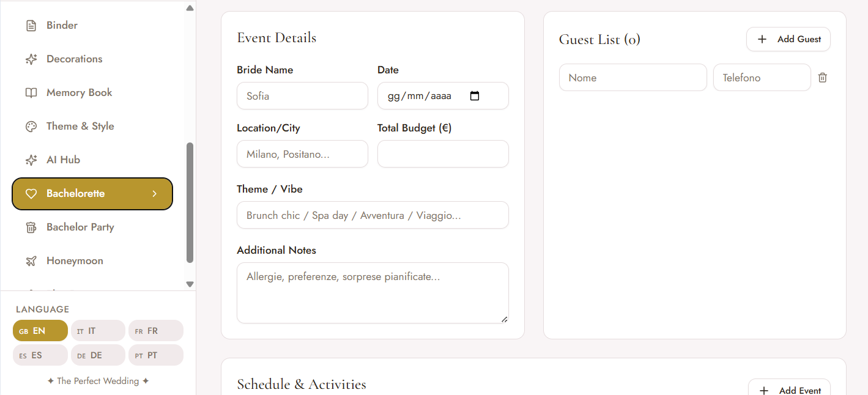Click sidebar scrollbar down arrow
This screenshot has width=868, height=395.
(x=190, y=284)
